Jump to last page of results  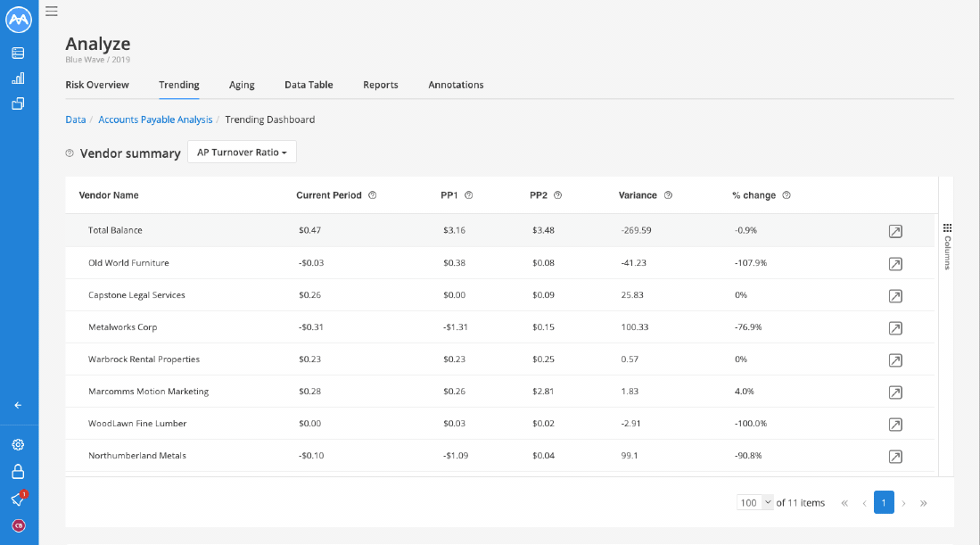(923, 502)
